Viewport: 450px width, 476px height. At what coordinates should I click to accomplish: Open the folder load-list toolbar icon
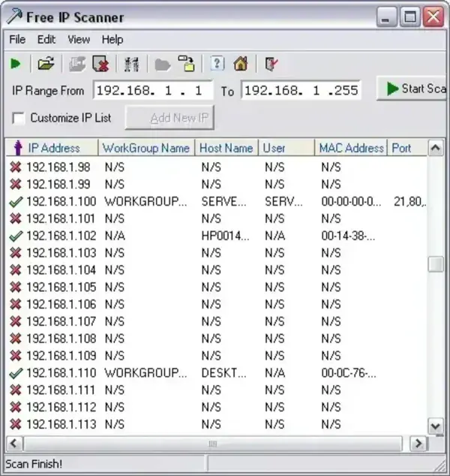point(46,64)
